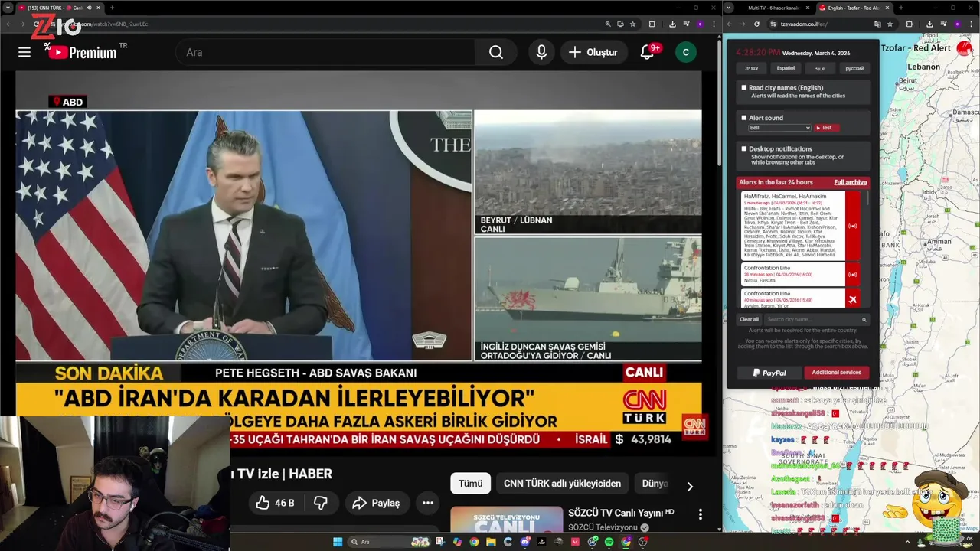980x551 pixels.
Task: Dislike the video with thumbs down
Action: click(321, 503)
